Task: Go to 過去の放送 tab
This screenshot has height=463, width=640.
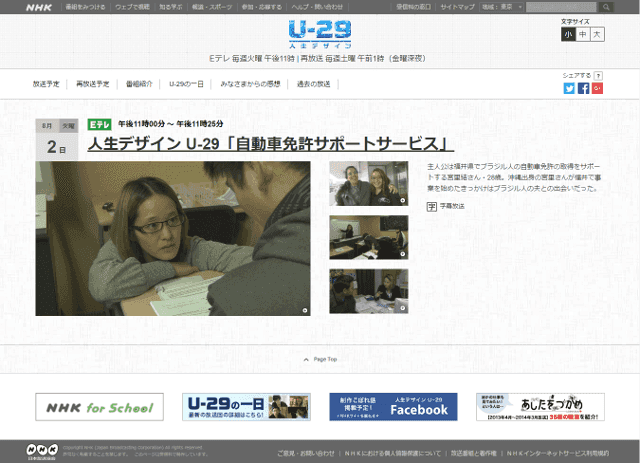Action: pyautogui.click(x=313, y=84)
